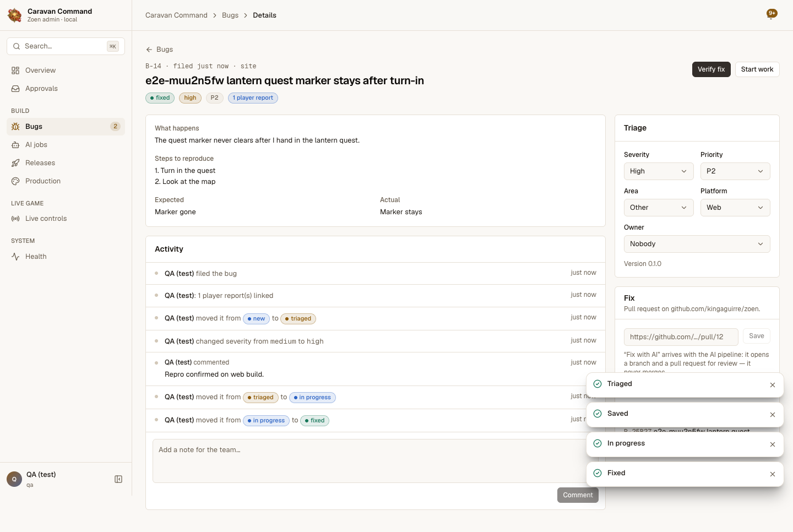Click the Bugs breadcrumb link

pos(230,15)
